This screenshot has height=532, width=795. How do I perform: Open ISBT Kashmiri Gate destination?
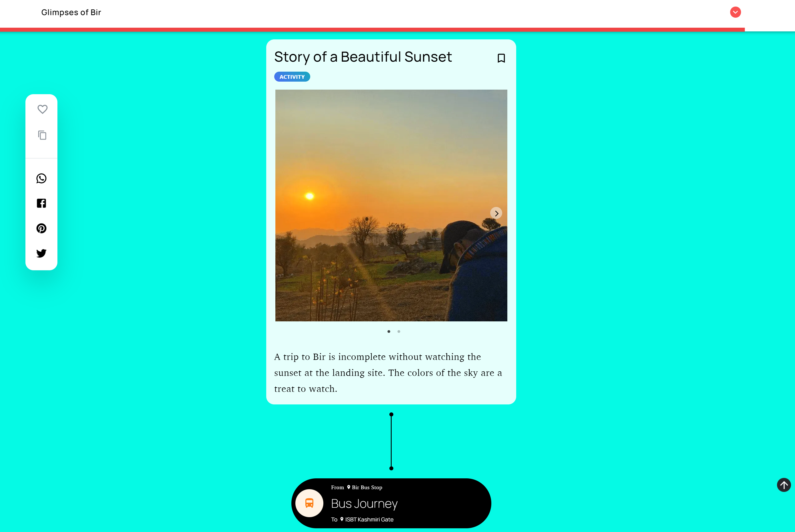click(x=367, y=519)
